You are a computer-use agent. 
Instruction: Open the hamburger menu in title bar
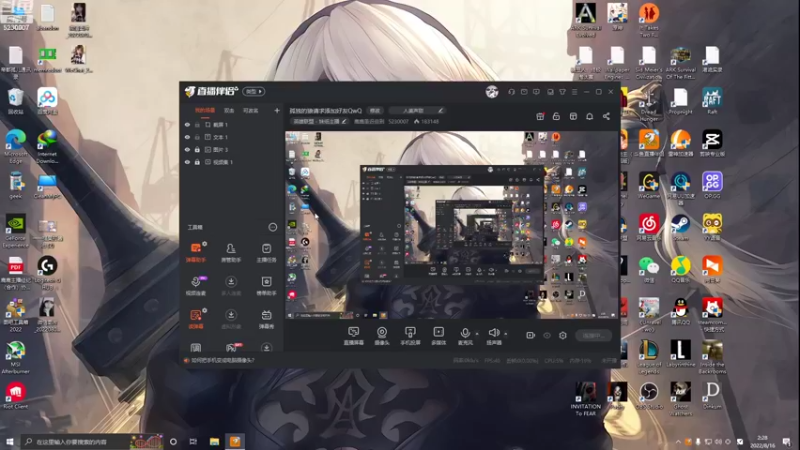pos(574,92)
